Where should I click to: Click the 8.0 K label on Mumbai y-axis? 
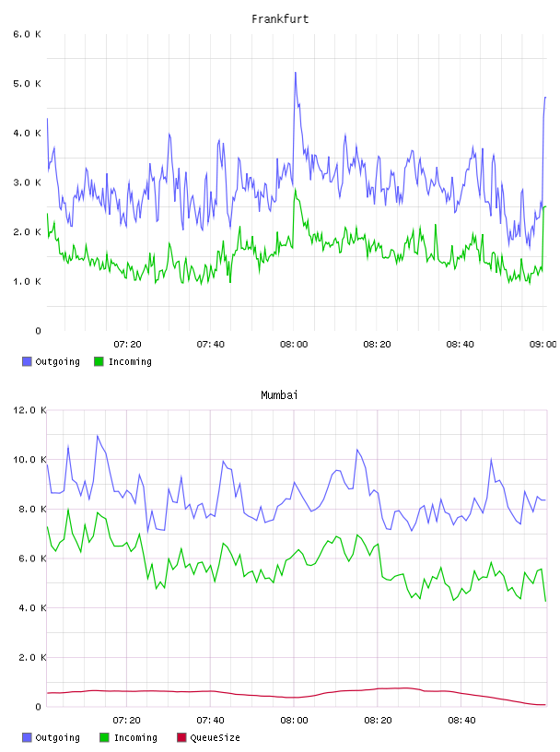tap(32, 509)
